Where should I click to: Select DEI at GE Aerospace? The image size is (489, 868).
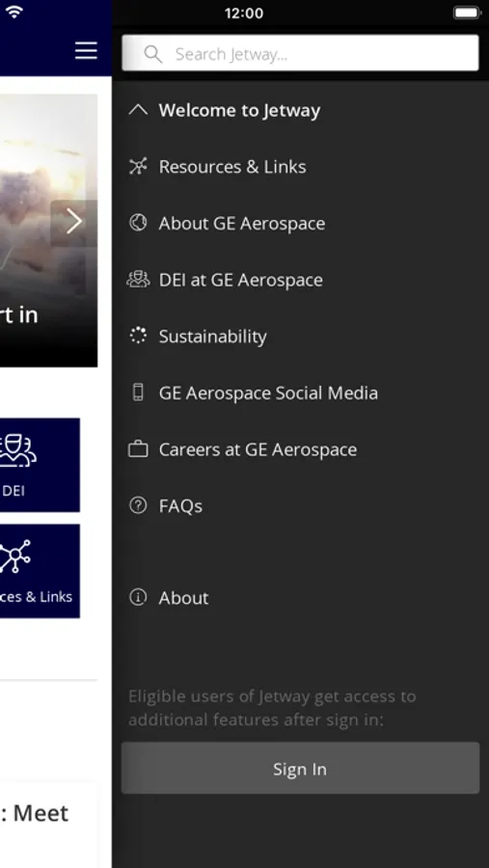tap(240, 280)
